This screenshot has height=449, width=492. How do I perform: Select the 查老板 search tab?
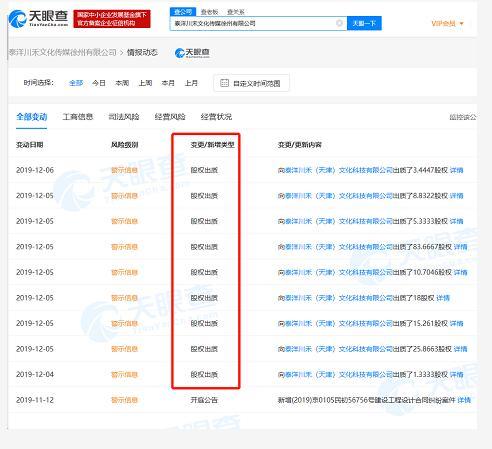(x=209, y=12)
